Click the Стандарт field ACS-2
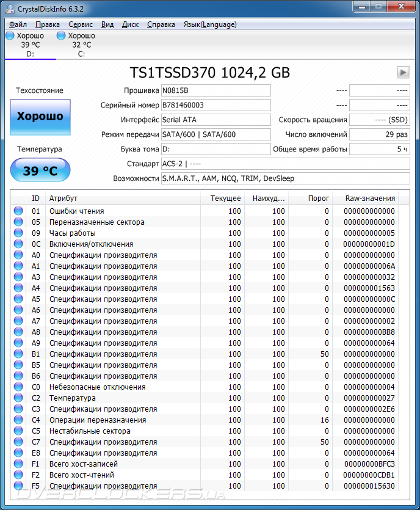Screen dimensions: 420x510 coord(286,164)
